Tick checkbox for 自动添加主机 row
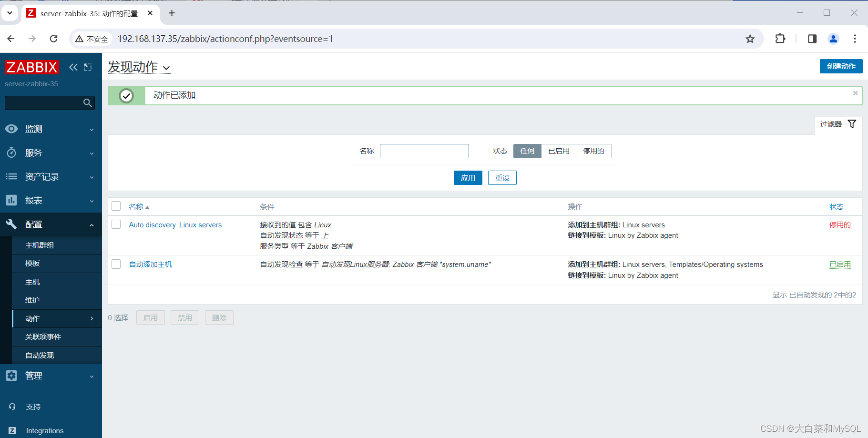Image resolution: width=868 pixels, height=438 pixels. click(116, 264)
